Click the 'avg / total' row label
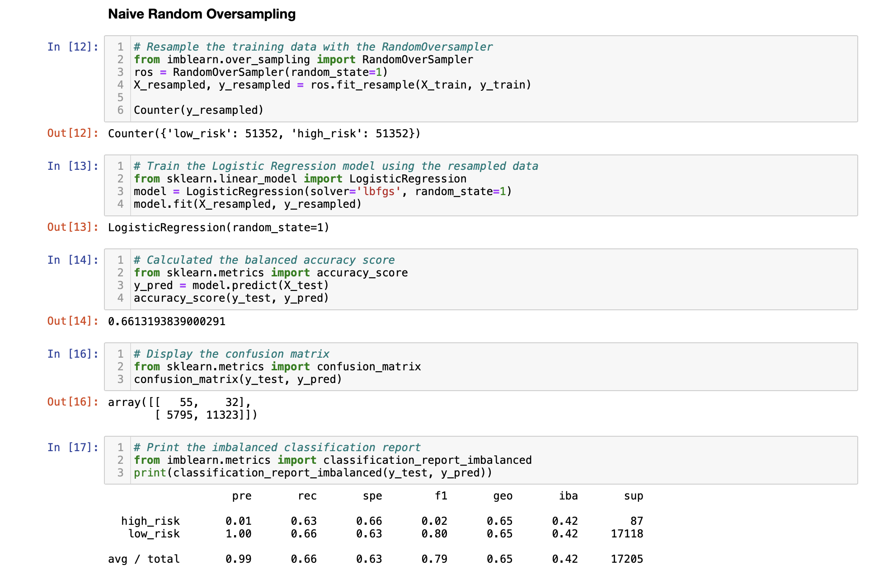This screenshot has width=874, height=588. point(144,559)
